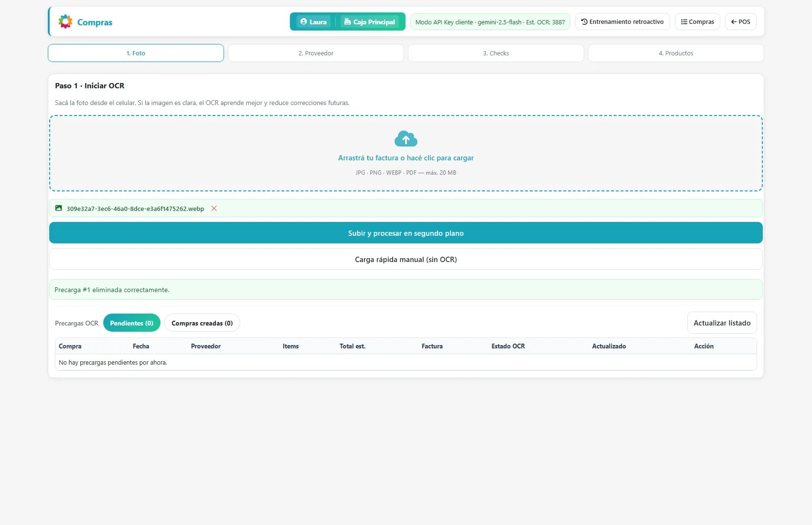Click the Proveedor column header
812x525 pixels.
(x=206, y=346)
